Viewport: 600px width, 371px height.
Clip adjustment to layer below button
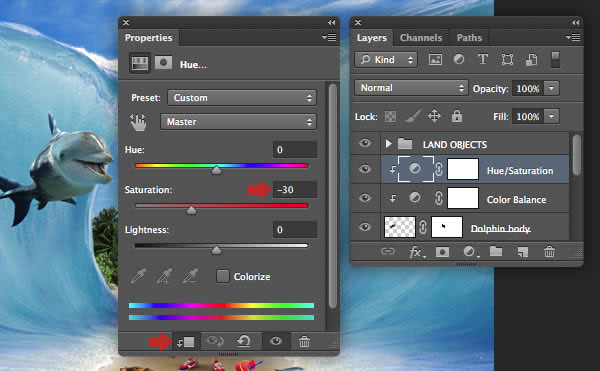(x=186, y=342)
